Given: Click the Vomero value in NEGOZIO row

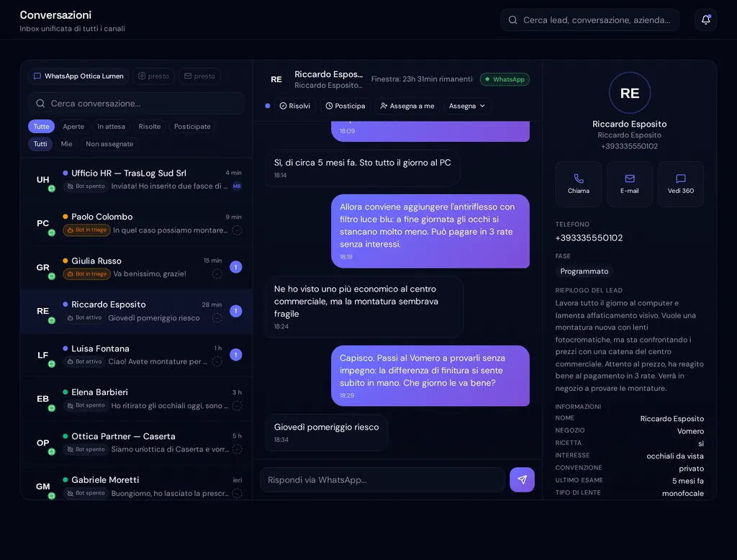Looking at the screenshot, I should tap(690, 431).
